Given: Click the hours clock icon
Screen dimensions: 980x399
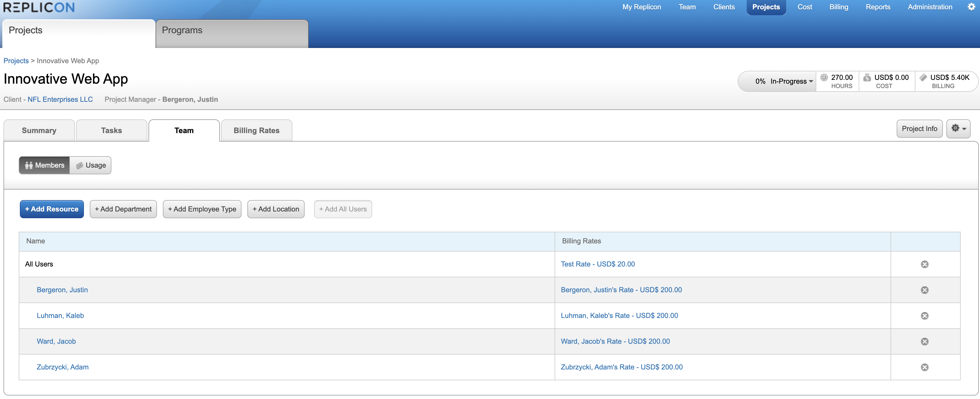Looking at the screenshot, I should pyautogui.click(x=824, y=77).
